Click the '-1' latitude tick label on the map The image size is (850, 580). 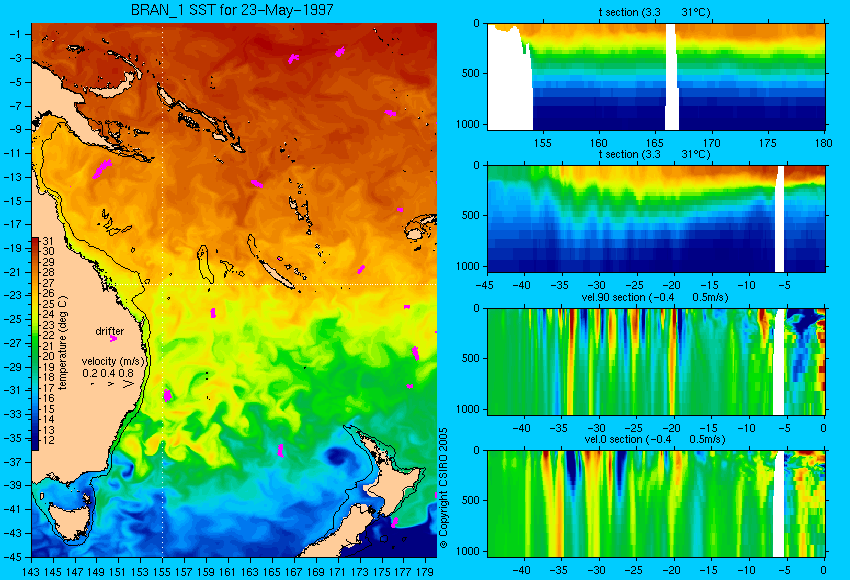14,34
